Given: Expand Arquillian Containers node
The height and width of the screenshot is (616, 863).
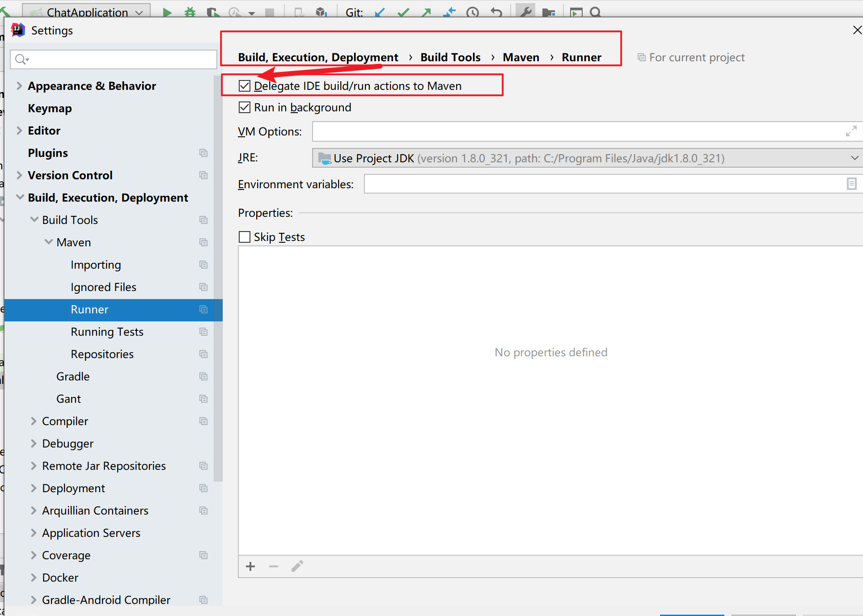Looking at the screenshot, I should coord(34,511).
